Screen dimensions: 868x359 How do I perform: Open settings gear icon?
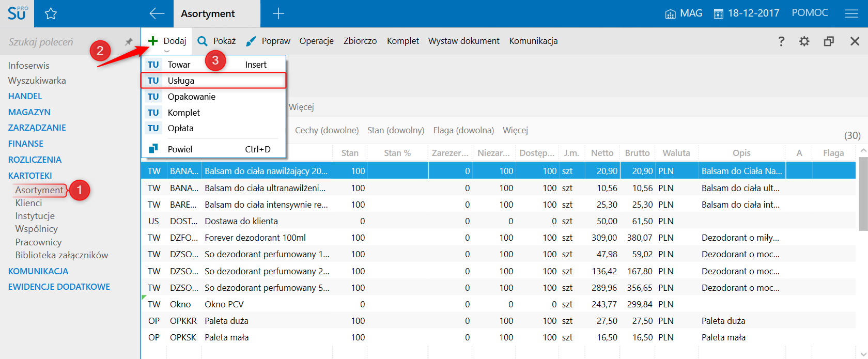[804, 41]
